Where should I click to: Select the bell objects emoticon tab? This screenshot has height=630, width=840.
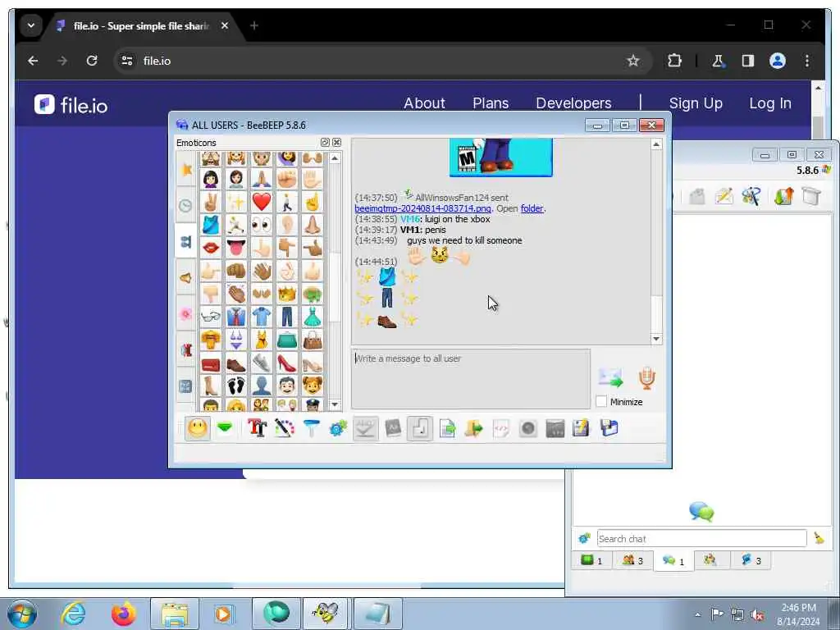pyautogui.click(x=186, y=278)
